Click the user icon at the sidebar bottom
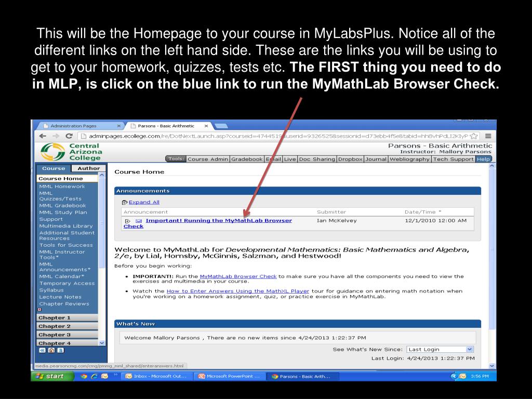The image size is (532, 399). coord(60,351)
